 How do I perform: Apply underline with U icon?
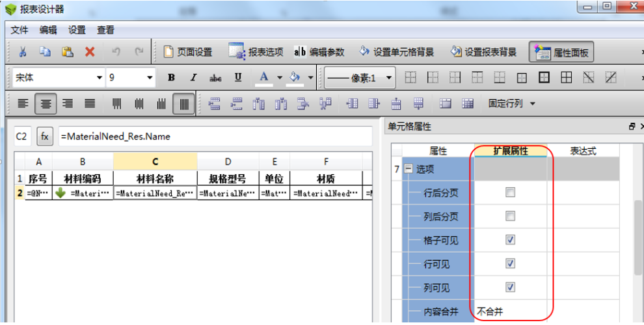pyautogui.click(x=238, y=77)
